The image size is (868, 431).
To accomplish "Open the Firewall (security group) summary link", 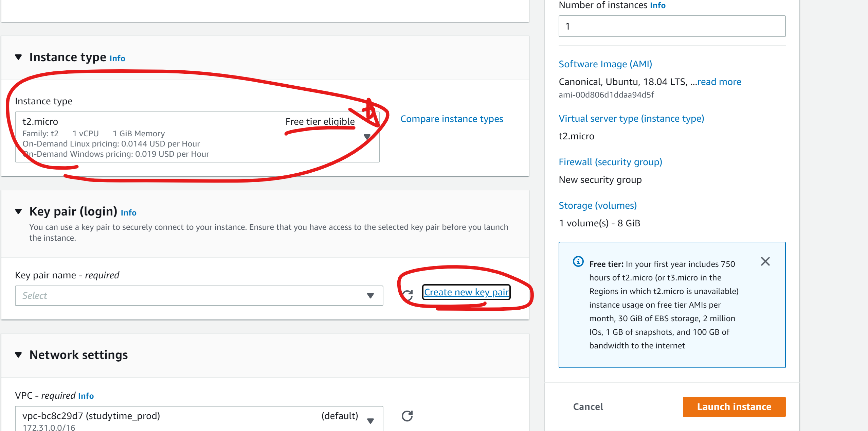I will click(x=610, y=162).
